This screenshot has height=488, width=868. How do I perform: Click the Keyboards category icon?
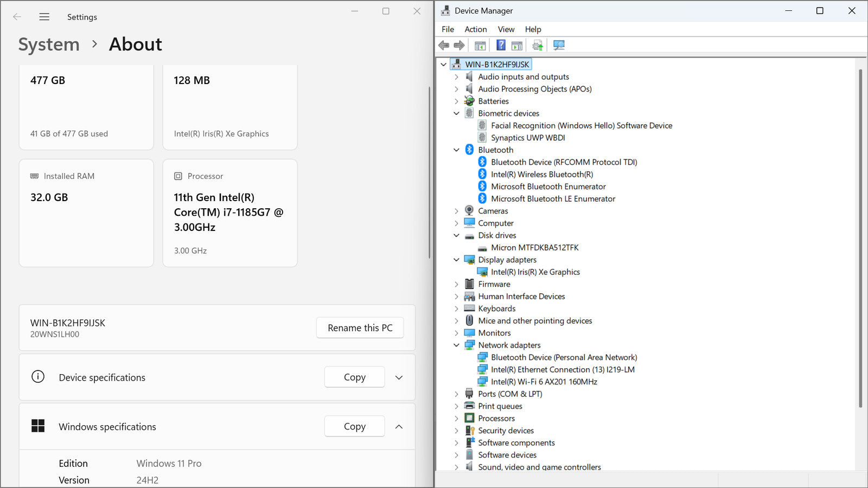point(469,309)
